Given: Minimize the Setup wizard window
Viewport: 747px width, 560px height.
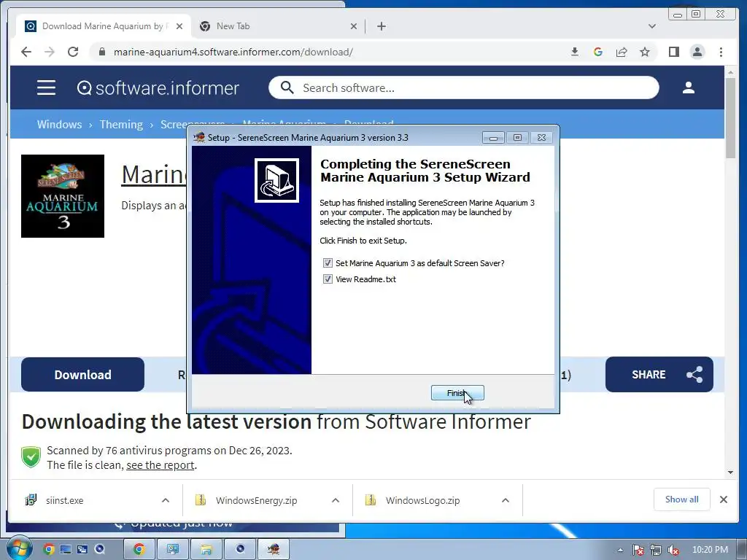Looking at the screenshot, I should point(493,138).
